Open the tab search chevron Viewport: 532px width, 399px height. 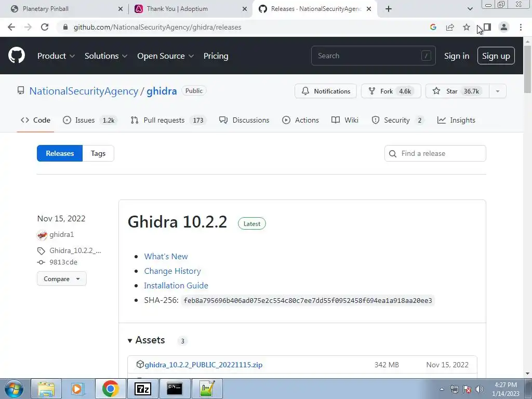coord(470,9)
